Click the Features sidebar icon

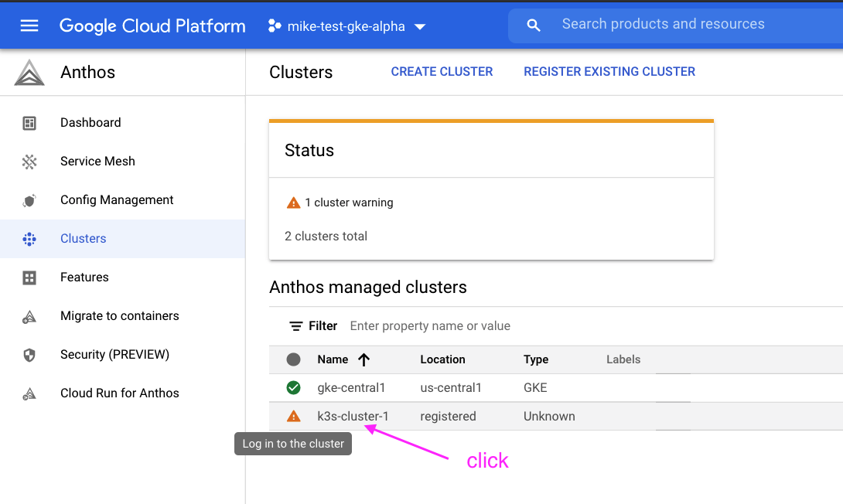[x=29, y=278]
